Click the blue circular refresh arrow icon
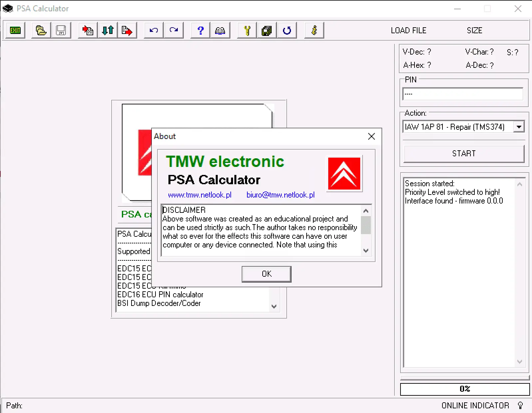Screen dimensions: 532x413 point(287,31)
